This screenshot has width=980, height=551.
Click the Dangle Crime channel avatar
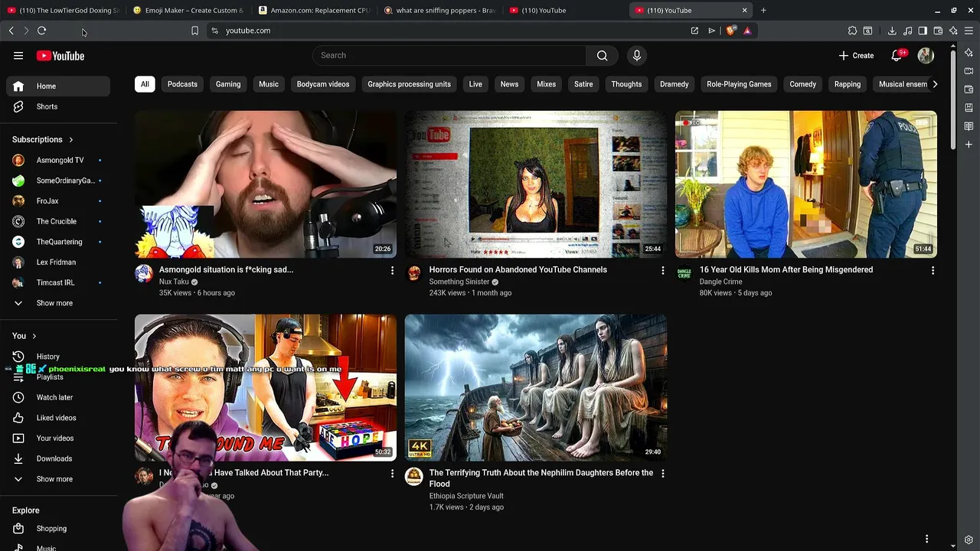click(x=684, y=274)
